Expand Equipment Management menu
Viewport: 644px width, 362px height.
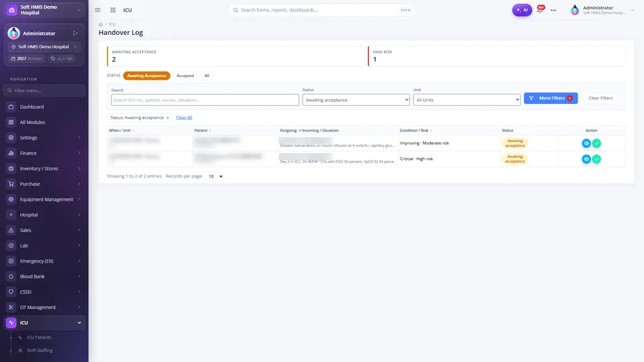click(x=44, y=200)
